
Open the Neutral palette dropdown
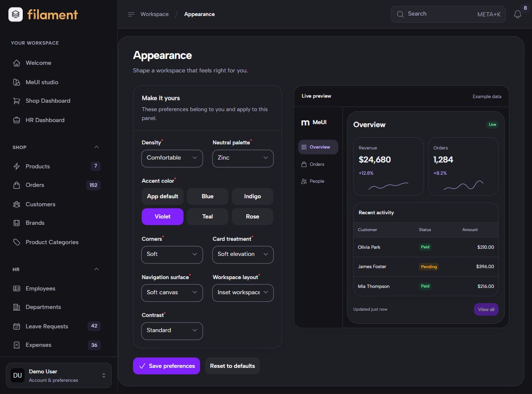243,158
